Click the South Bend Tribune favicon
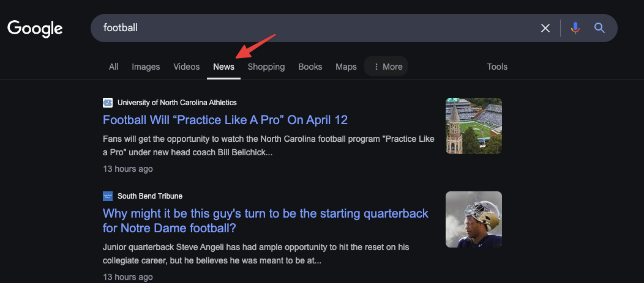 [108, 196]
